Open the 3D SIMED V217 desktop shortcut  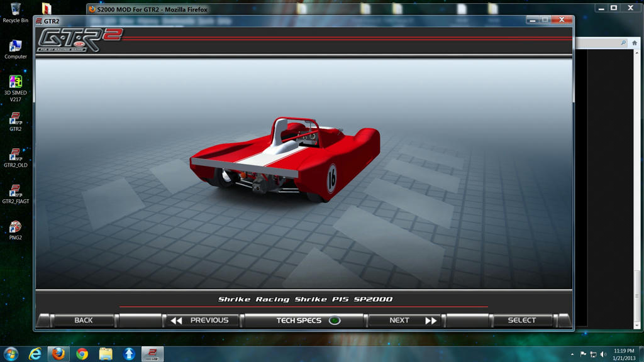(16, 88)
